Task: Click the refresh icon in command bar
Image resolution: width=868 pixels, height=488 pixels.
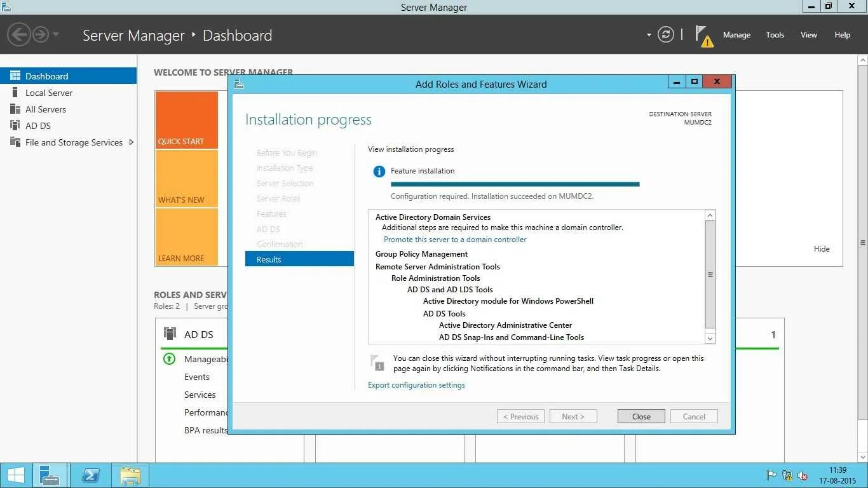Action: (665, 34)
